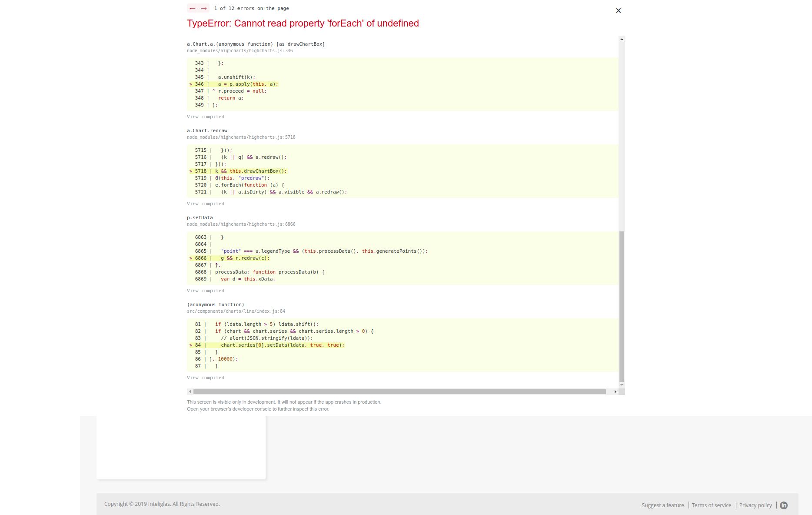812x515 pixels.
Task: Click the Suggest a feature link
Action: (662, 505)
